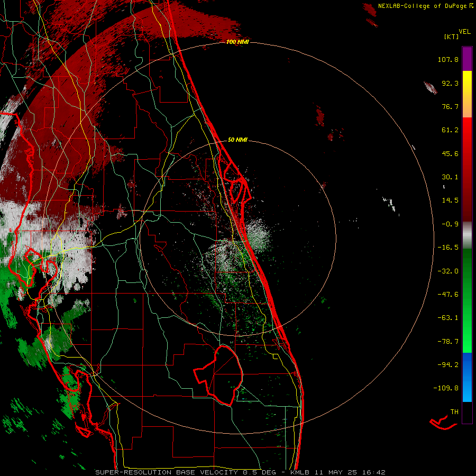
Task: Select the -0.9 velocity scale value
Action: [x=450, y=224]
